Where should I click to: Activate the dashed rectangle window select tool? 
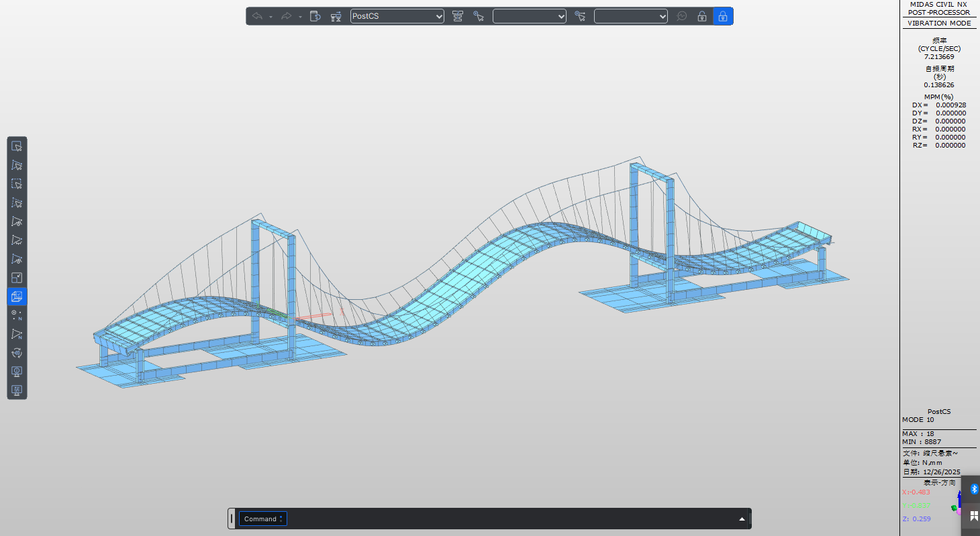click(17, 184)
